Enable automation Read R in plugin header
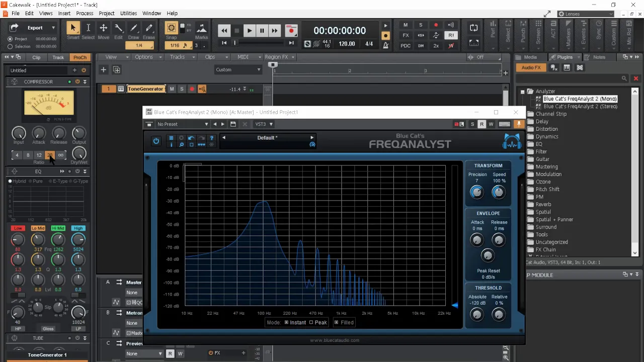The image size is (644, 362). pyautogui.click(x=481, y=124)
